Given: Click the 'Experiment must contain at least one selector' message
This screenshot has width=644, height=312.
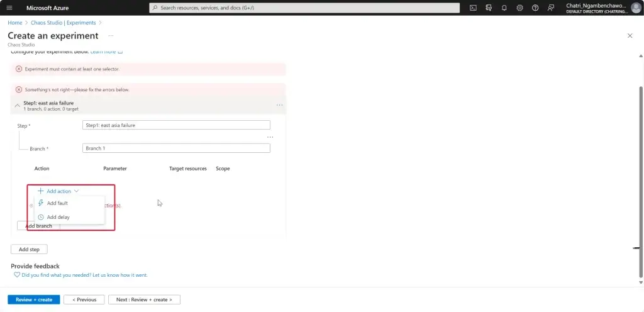Looking at the screenshot, I should tap(72, 69).
